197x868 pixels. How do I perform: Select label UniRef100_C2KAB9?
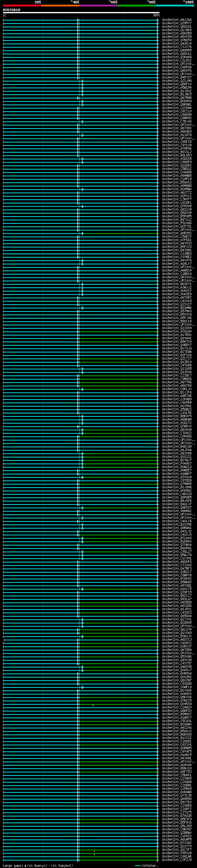177,399
